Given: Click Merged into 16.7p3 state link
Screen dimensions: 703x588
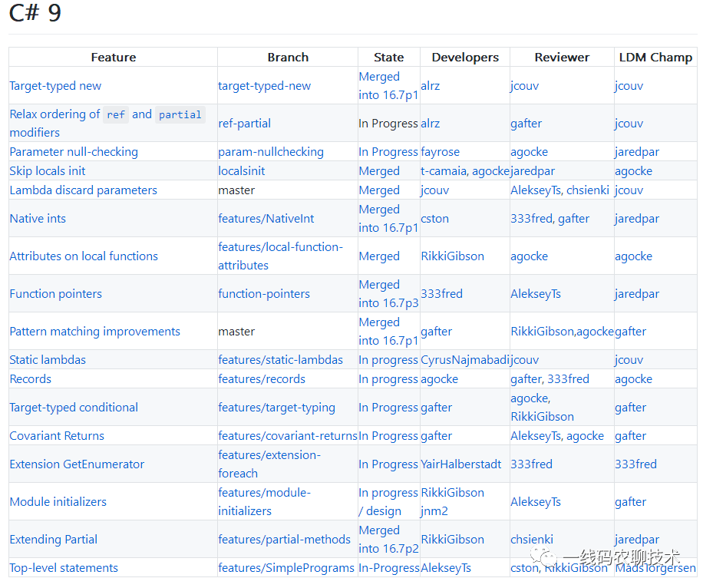Looking at the screenshot, I should (388, 294).
